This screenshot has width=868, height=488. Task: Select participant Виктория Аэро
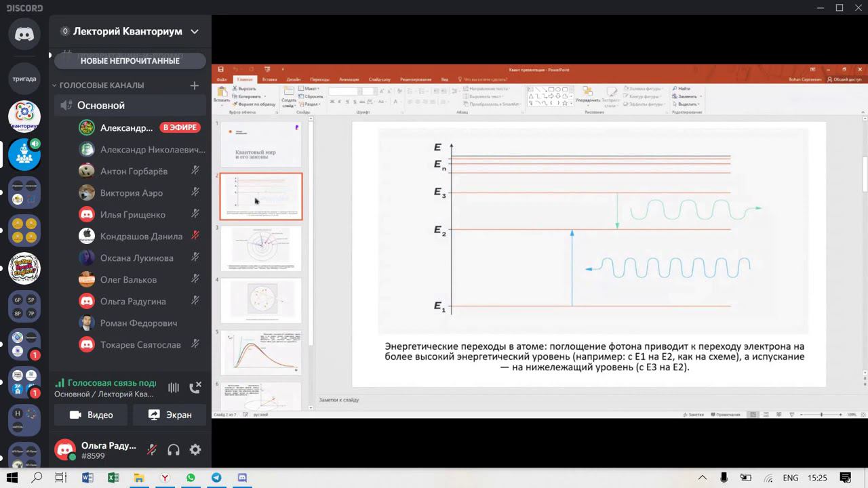pyautogui.click(x=141, y=192)
